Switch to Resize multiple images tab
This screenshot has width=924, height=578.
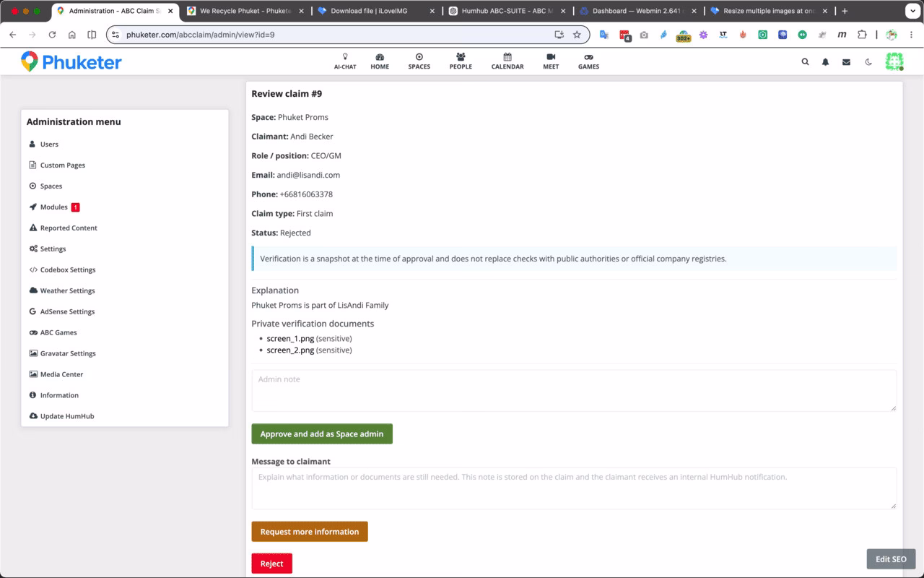[x=770, y=11]
